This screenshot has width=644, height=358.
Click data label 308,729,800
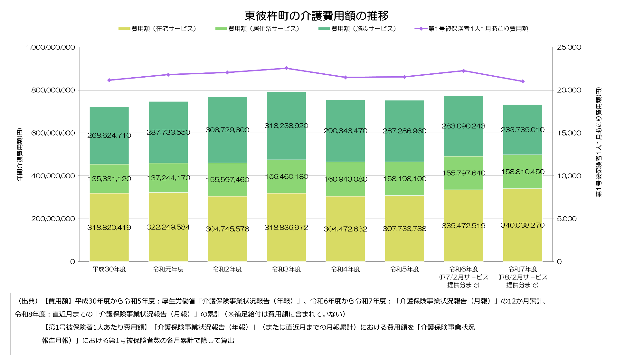227,130
